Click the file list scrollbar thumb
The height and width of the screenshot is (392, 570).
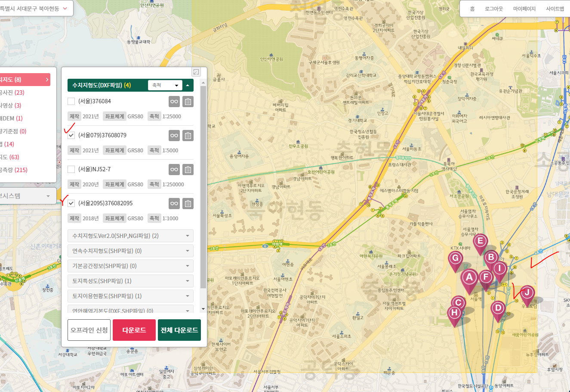pos(203,187)
